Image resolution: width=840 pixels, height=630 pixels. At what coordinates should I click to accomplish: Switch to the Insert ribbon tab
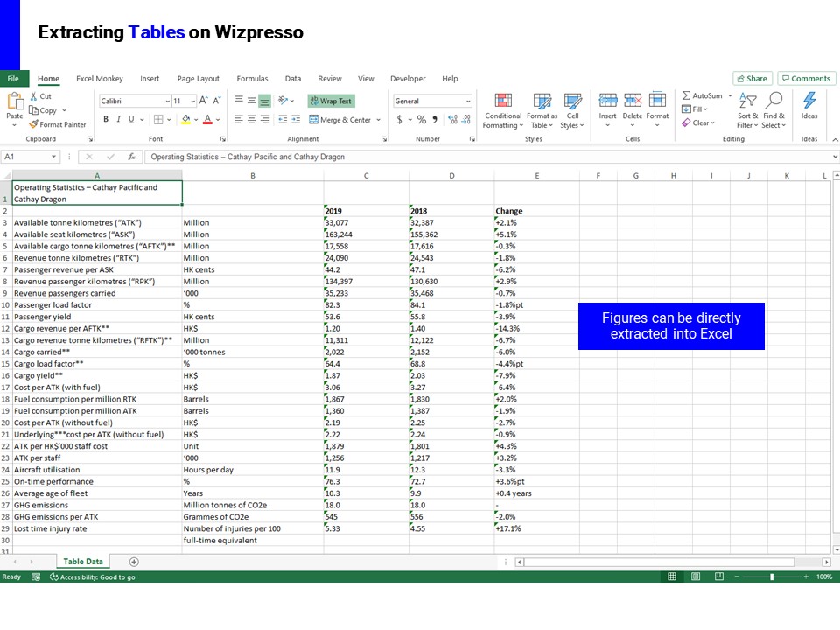pyautogui.click(x=150, y=78)
